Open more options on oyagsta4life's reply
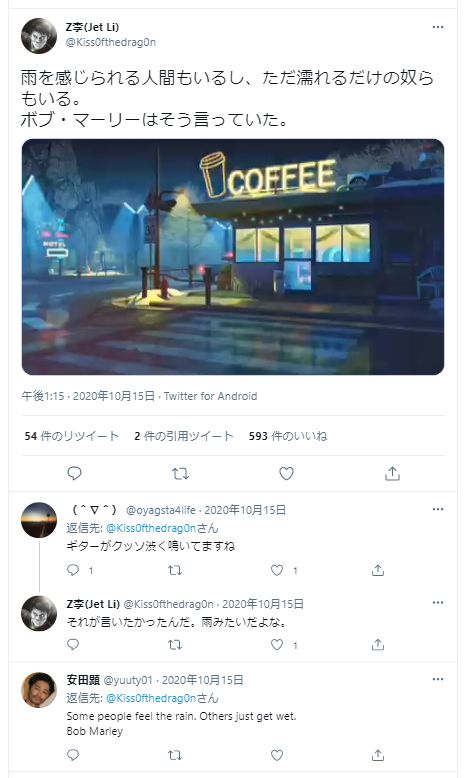The width and height of the screenshot is (469, 778). [x=438, y=509]
